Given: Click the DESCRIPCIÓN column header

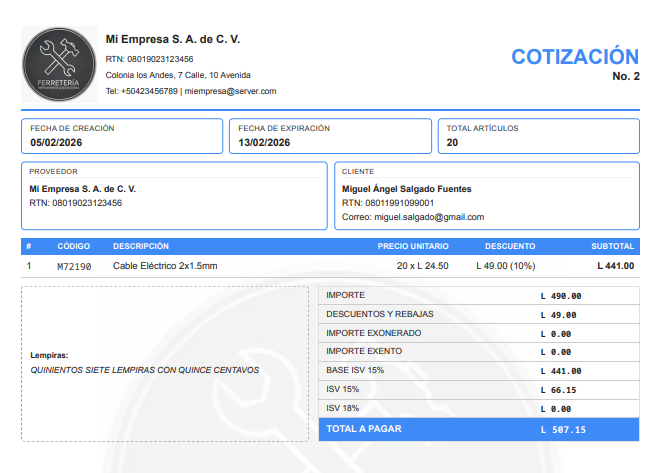Looking at the screenshot, I should 141,247.
